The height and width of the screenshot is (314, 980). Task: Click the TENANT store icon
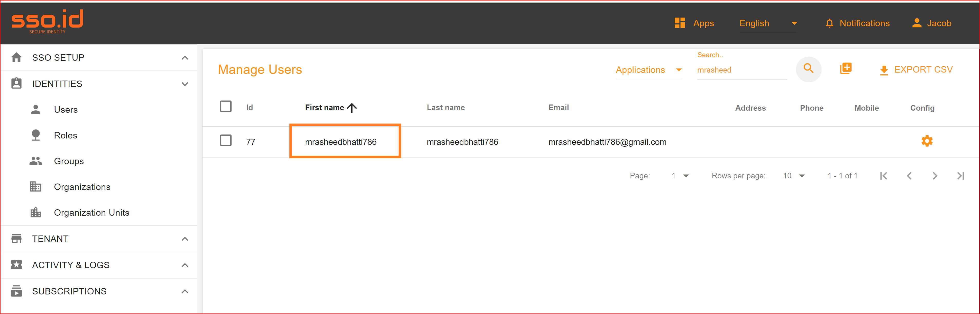(x=16, y=239)
